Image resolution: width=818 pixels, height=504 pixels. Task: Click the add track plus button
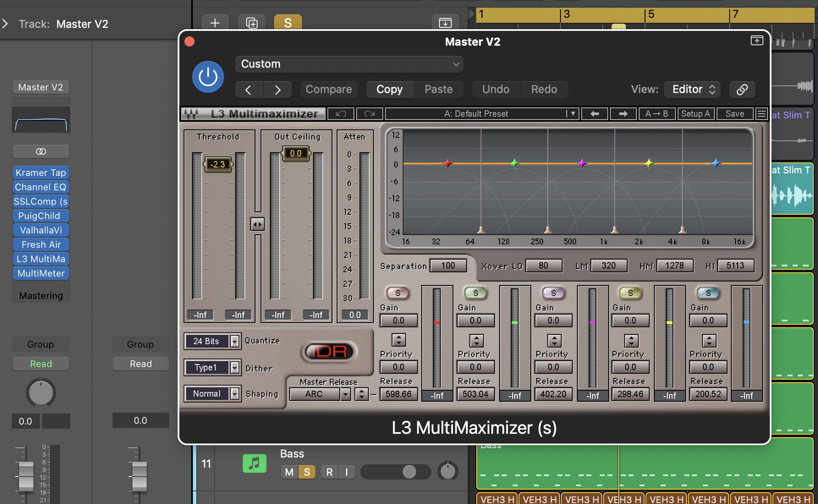[215, 23]
